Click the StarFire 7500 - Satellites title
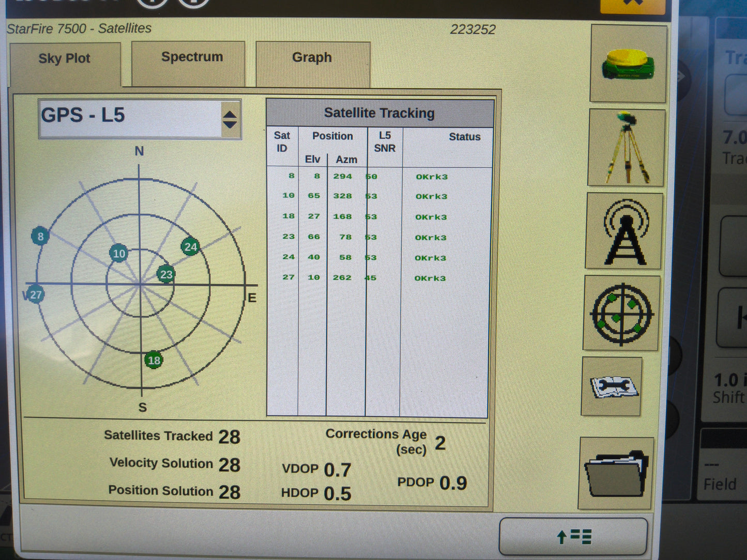Viewport: 747px width, 560px height. click(79, 28)
